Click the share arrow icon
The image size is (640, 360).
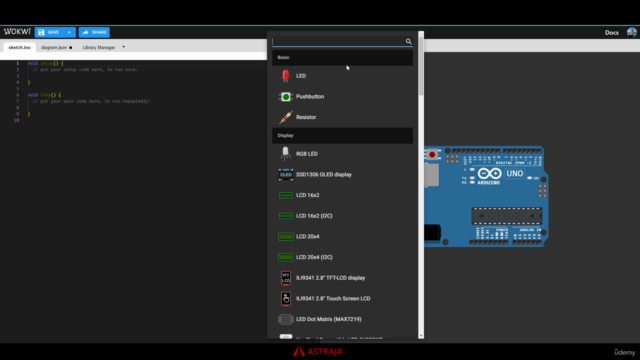[x=85, y=32]
